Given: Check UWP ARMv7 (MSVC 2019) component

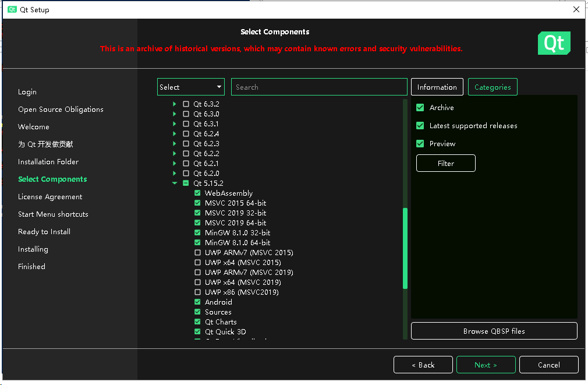Looking at the screenshot, I should (197, 273).
